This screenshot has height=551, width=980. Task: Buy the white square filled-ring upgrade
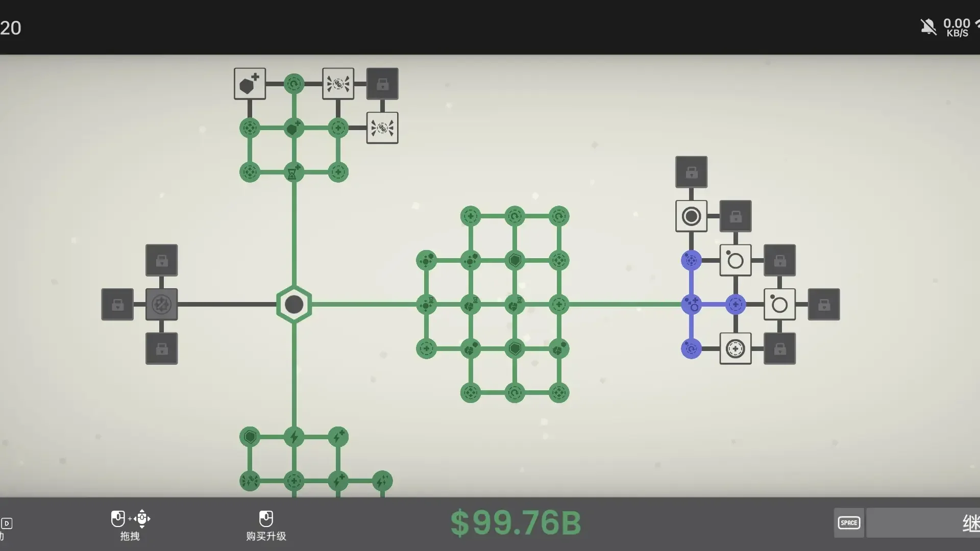click(691, 216)
